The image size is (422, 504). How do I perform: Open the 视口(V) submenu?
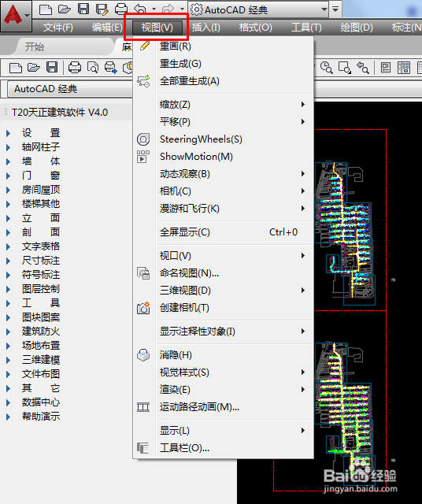224,256
